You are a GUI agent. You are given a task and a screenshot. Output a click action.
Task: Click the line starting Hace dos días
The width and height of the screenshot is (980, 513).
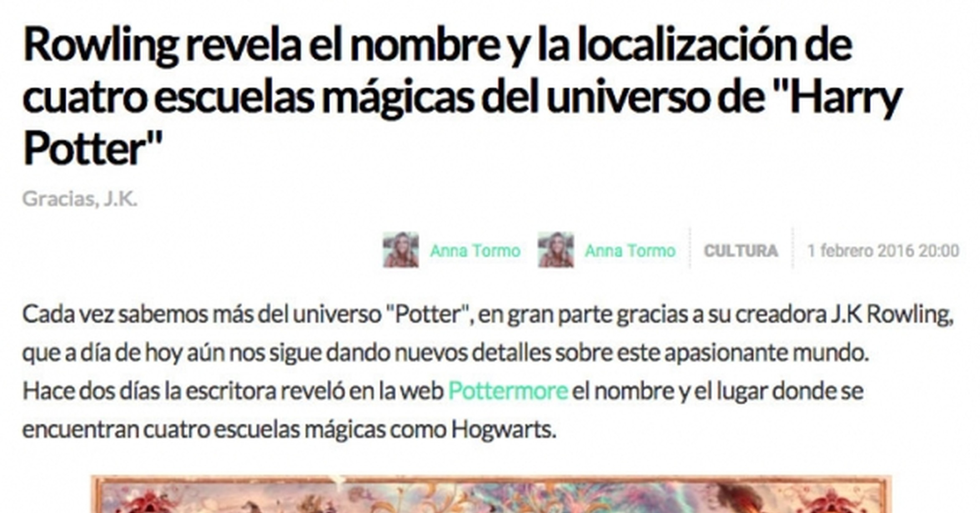pos(442,392)
